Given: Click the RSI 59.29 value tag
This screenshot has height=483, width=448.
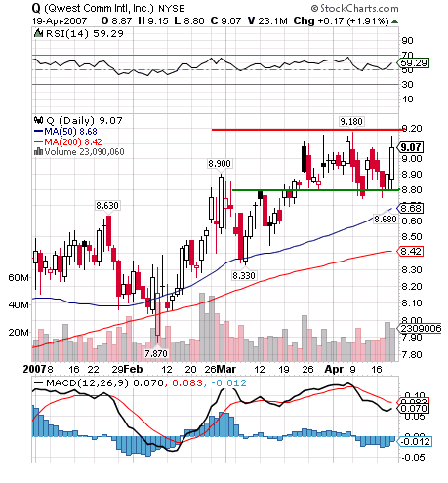Looking at the screenshot, I should 413,62.
